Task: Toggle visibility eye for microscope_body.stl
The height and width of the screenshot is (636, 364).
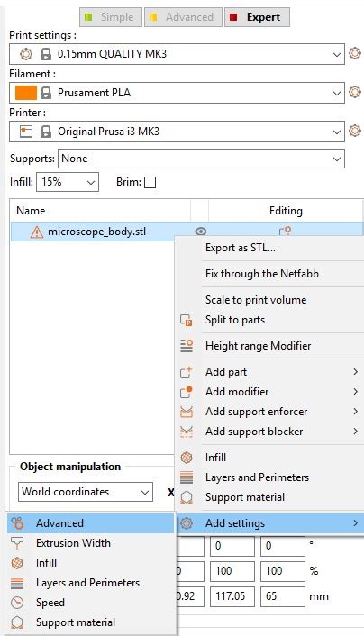Action: (x=200, y=232)
